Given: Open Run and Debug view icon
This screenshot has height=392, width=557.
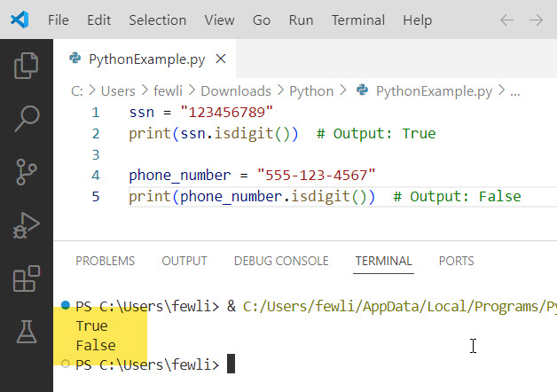Looking at the screenshot, I should tap(26, 225).
